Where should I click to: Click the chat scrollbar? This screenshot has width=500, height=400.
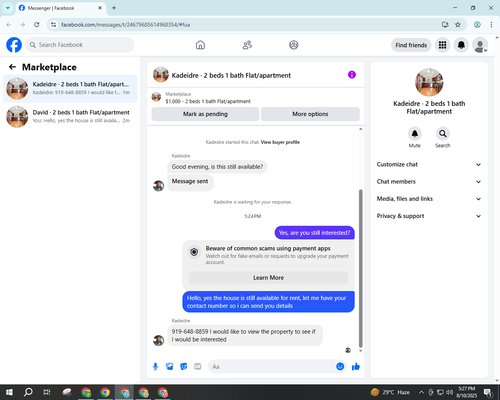tap(360, 268)
